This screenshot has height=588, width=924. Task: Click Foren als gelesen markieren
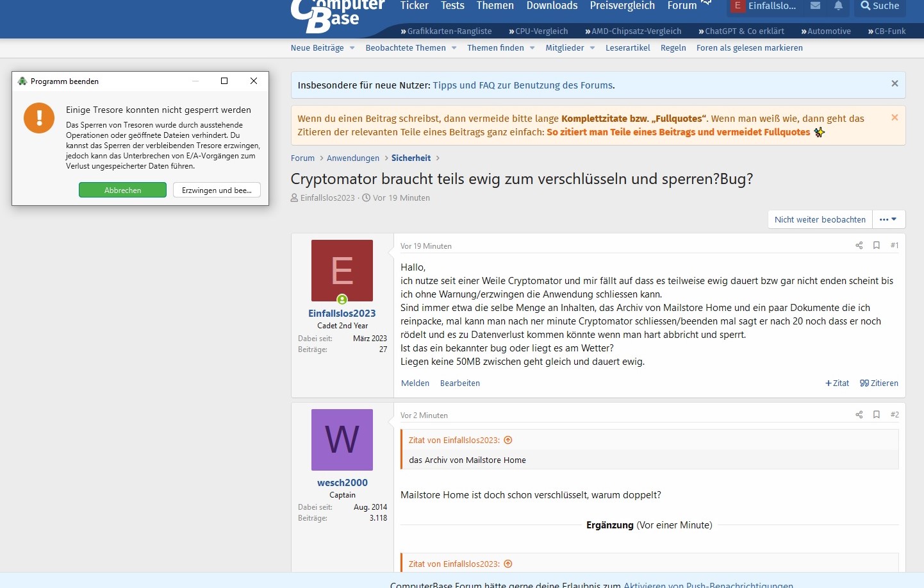point(749,48)
